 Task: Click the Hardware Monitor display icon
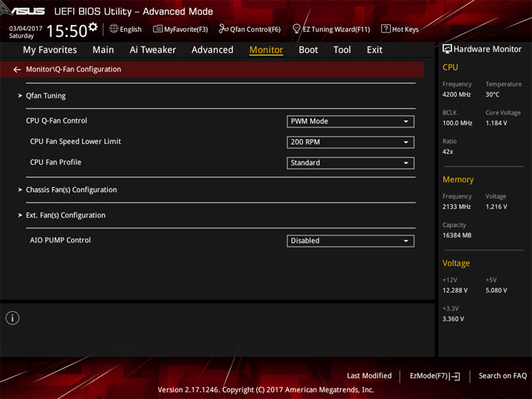coord(447,50)
